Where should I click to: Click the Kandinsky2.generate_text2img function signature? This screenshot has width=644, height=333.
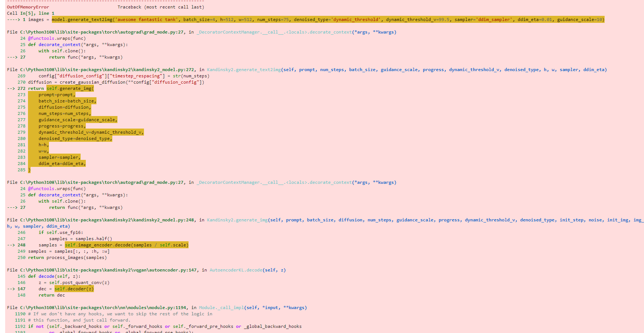pos(243,69)
